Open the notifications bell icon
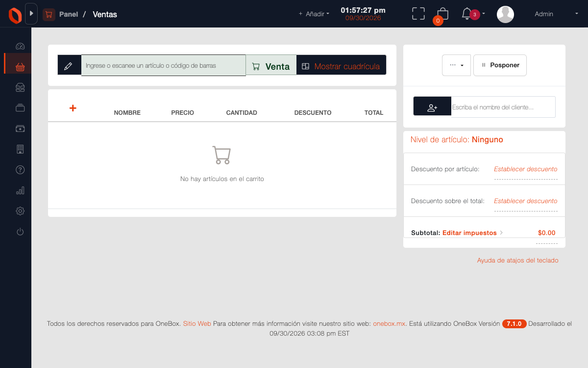588x368 pixels. click(466, 14)
